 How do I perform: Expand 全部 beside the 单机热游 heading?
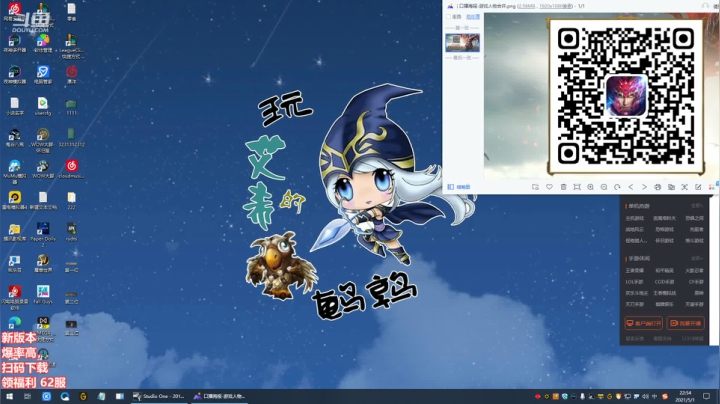tap(697, 206)
